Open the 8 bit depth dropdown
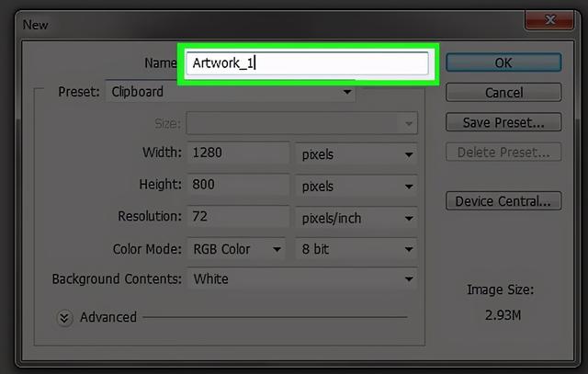Image resolution: width=588 pixels, height=374 pixels. [356, 248]
